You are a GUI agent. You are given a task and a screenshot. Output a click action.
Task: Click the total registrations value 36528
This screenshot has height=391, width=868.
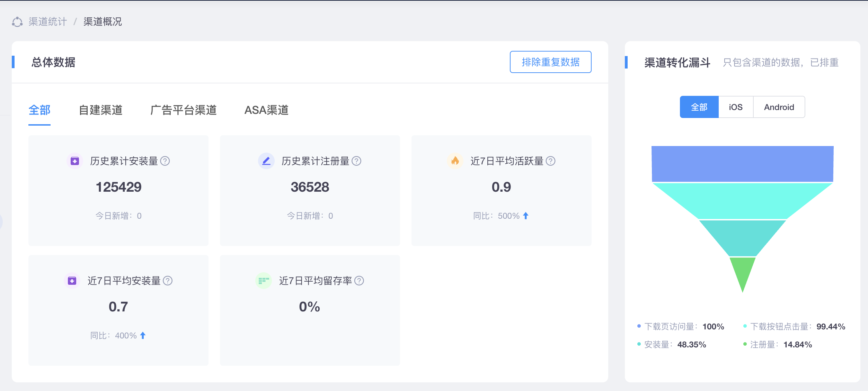(310, 187)
